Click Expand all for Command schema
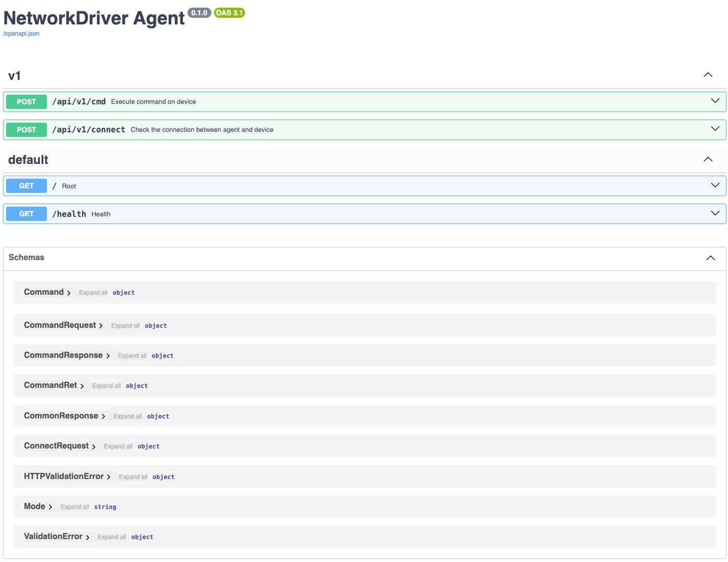 93,293
